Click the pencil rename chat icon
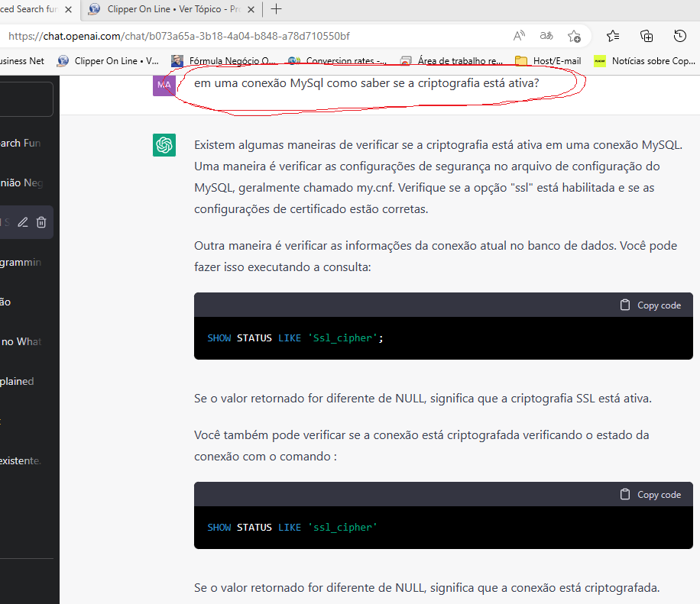The image size is (700, 604). [x=23, y=222]
